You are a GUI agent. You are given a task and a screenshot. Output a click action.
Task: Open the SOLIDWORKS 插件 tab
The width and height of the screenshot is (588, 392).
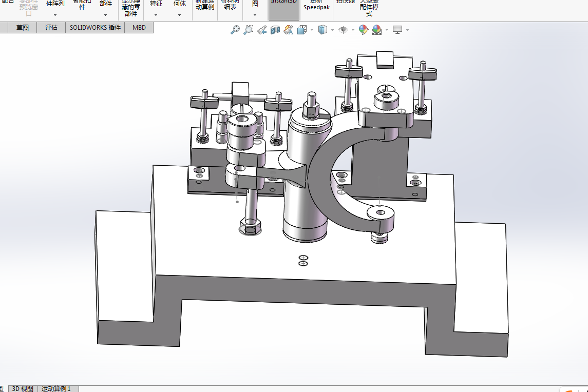[95, 27]
